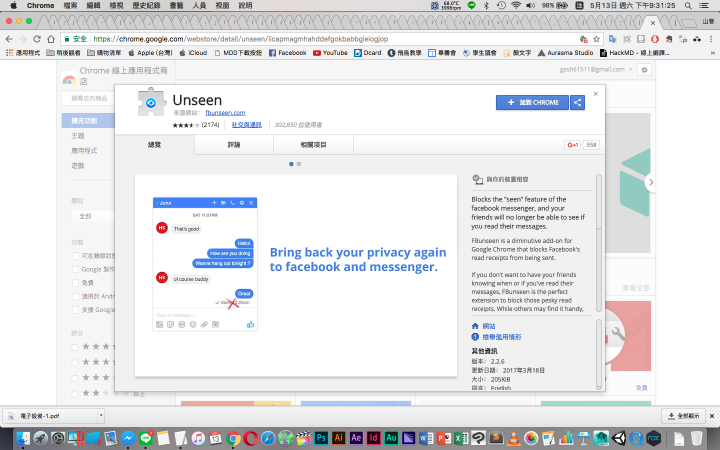Bookmark this page with the star icon

[596, 39]
